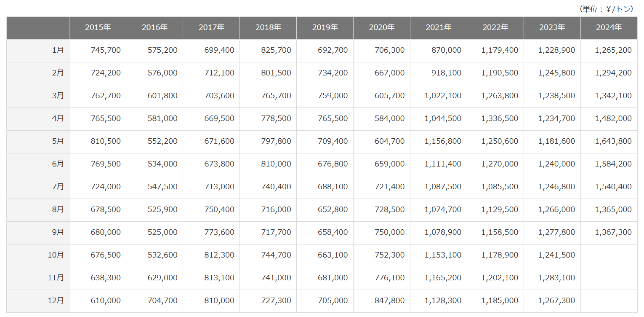Click the 2019年 column header
644x317 pixels.
click(x=325, y=28)
